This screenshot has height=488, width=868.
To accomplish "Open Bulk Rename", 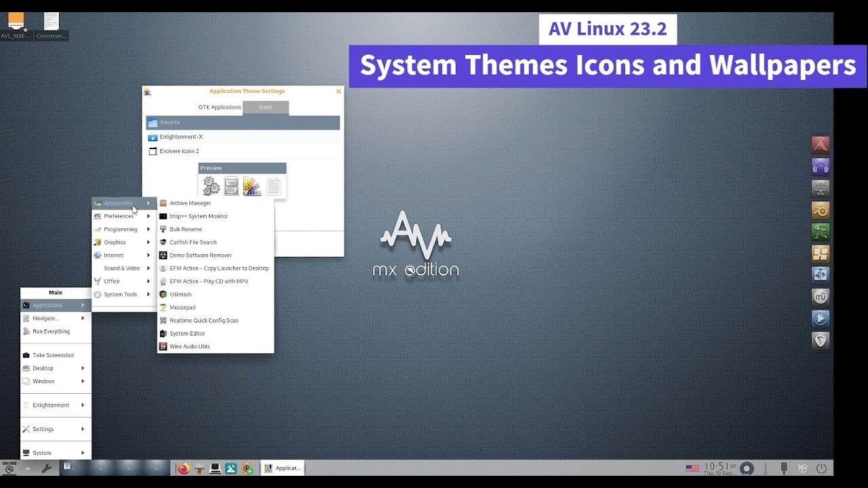I will coord(216,229).
